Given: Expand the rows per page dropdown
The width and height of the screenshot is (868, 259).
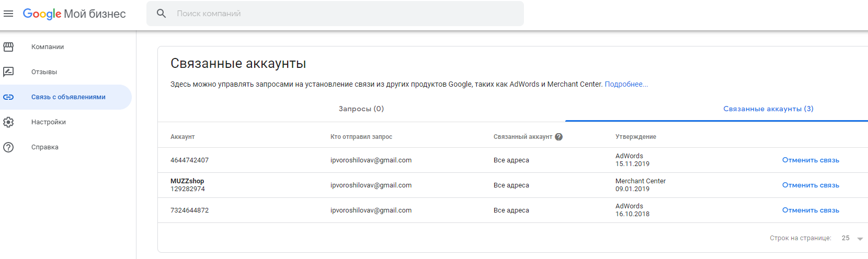Looking at the screenshot, I should coord(860,239).
